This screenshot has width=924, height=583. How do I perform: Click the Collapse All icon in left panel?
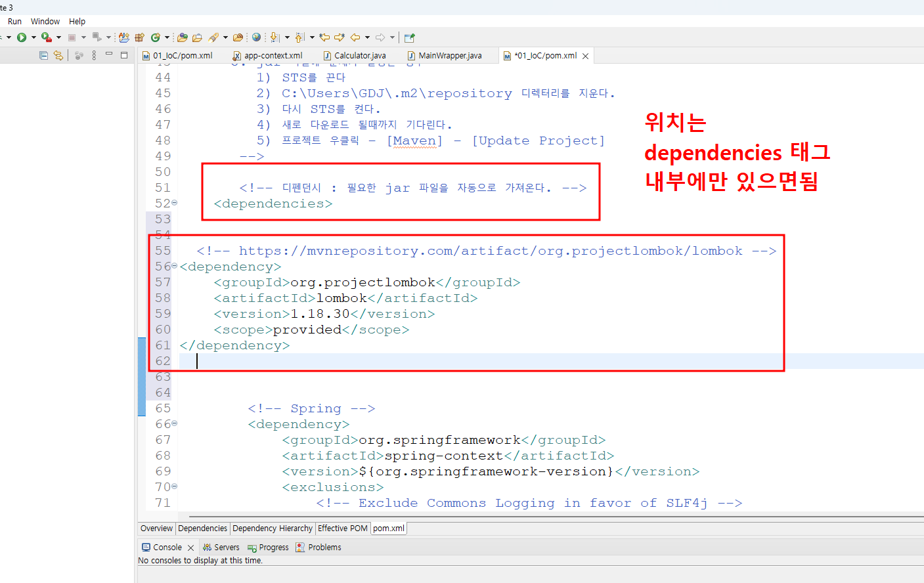pyautogui.click(x=43, y=55)
